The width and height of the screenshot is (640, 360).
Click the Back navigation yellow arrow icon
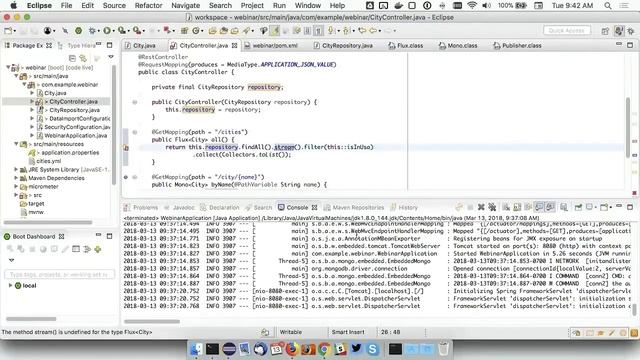(373, 31)
